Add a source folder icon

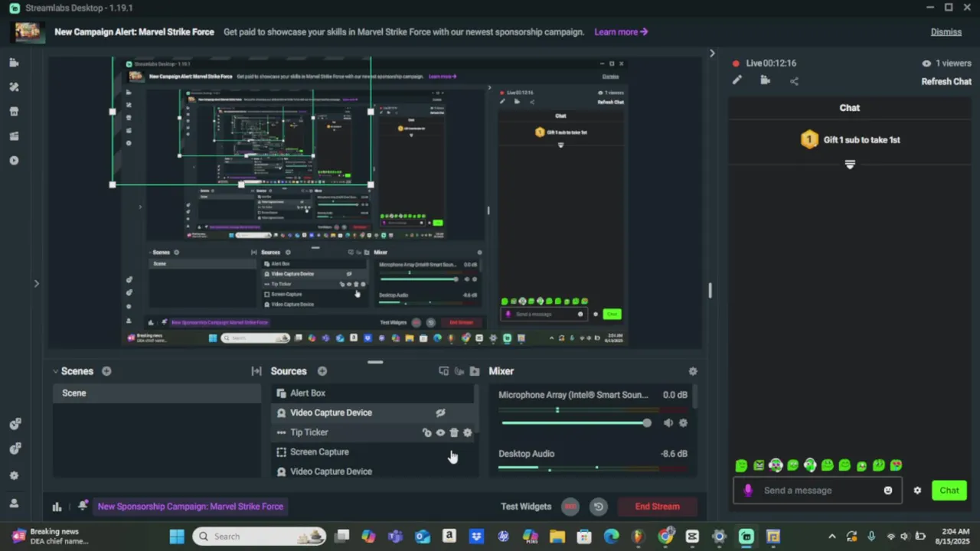click(x=475, y=371)
